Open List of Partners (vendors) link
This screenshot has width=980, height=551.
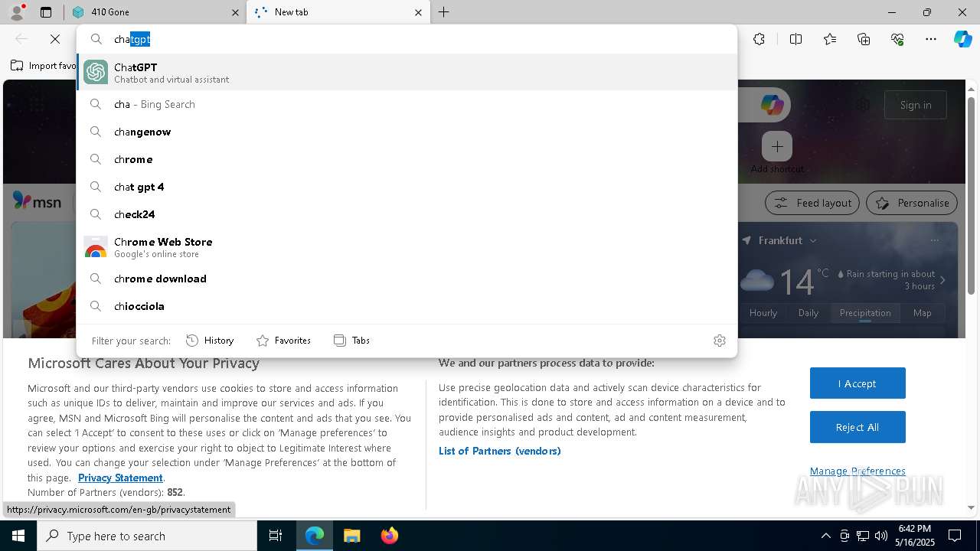tap(500, 451)
